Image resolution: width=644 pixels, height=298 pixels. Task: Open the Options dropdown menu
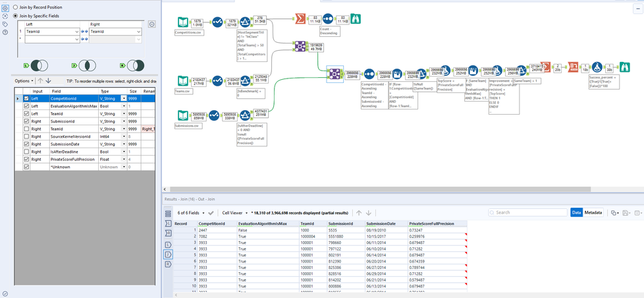point(24,81)
